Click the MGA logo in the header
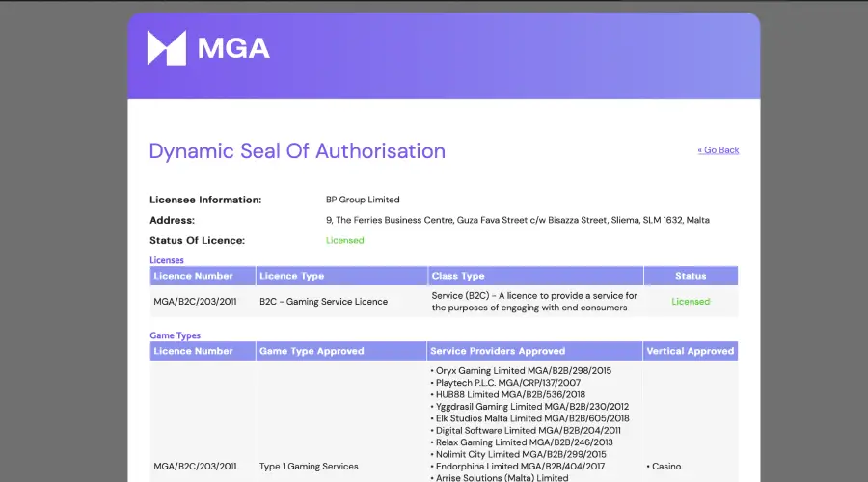This screenshot has height=482, width=868. [208, 48]
